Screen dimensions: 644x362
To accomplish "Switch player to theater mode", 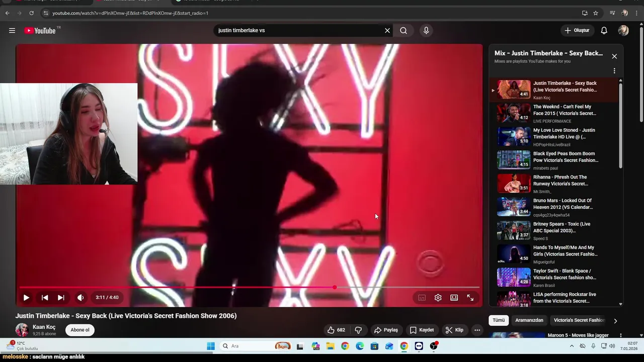I will coord(454,298).
